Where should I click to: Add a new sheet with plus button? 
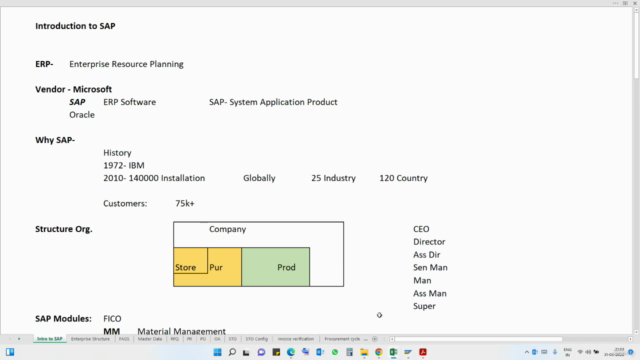pos(375,339)
